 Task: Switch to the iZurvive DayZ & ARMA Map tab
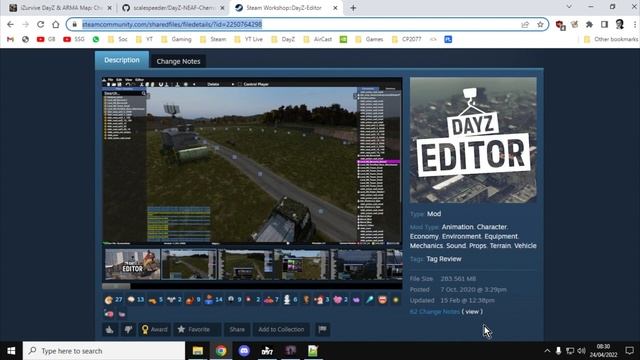pyautogui.click(x=60, y=8)
